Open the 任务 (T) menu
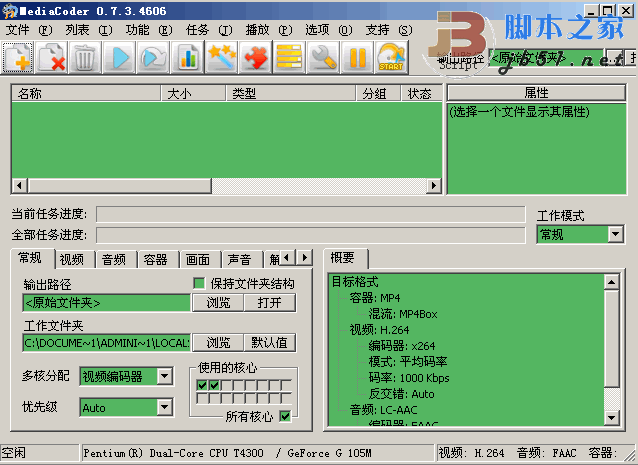The height and width of the screenshot is (465, 638). pyautogui.click(x=209, y=30)
